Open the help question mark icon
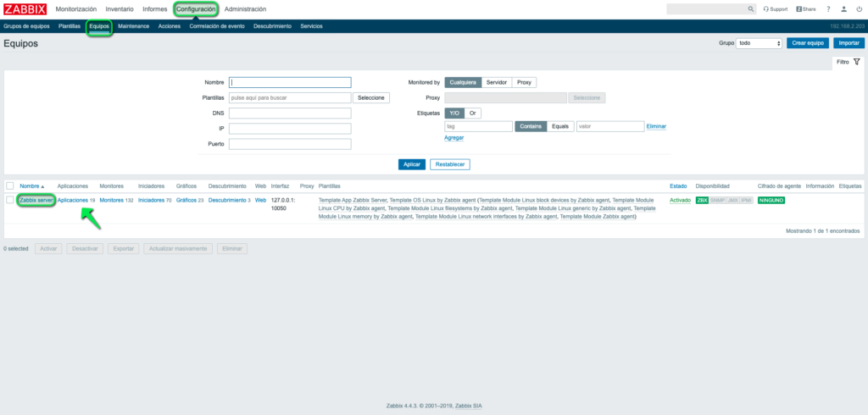Viewport: 868px width, 415px height. [x=828, y=9]
